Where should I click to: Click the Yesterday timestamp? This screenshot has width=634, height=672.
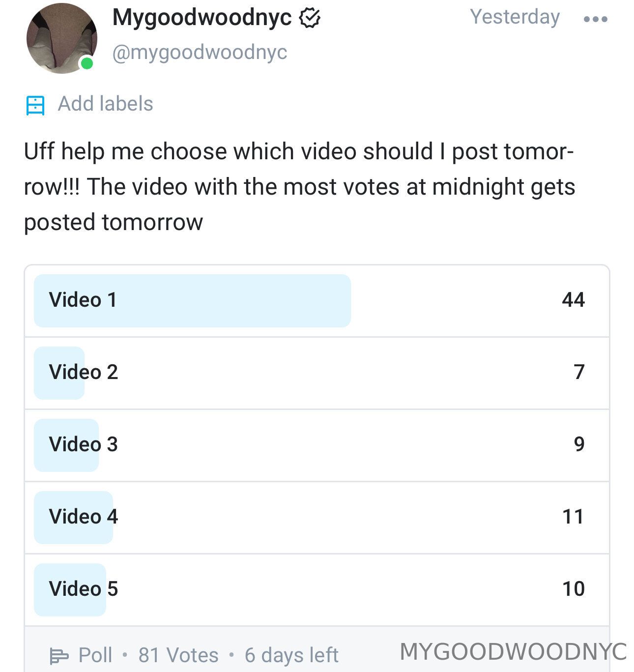point(515,17)
